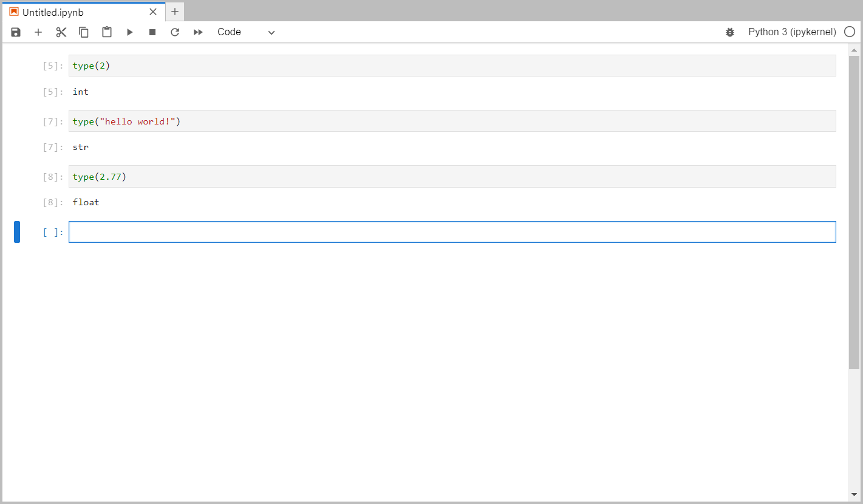The height and width of the screenshot is (504, 863).
Task: Click into the type(2) code cell
Action: (x=452, y=66)
